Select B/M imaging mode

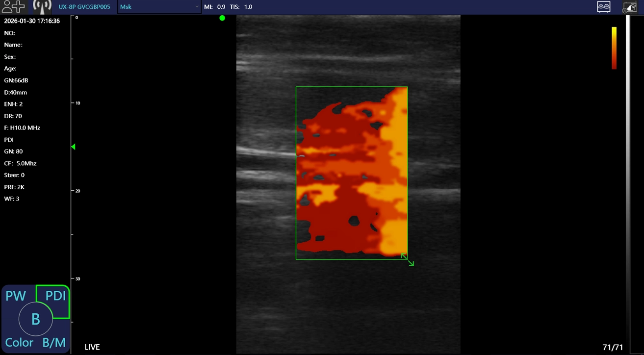54,342
